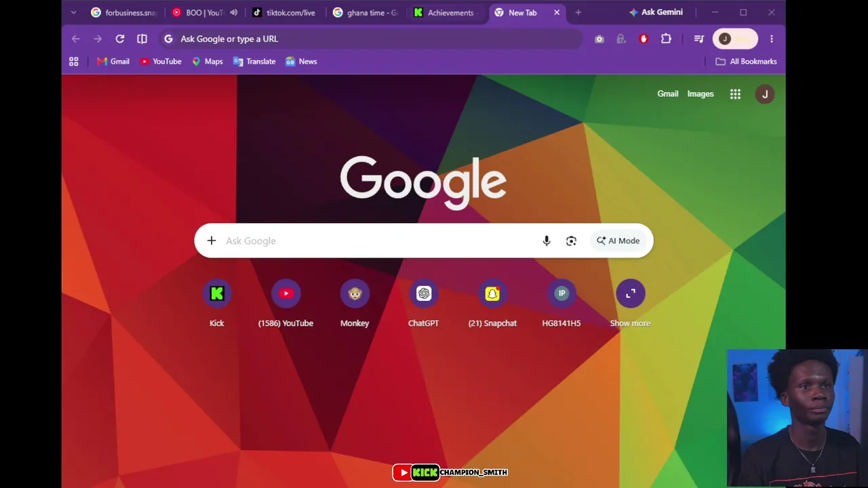Open the HG8141H5 shortcut
The width and height of the screenshot is (868, 488).
[x=561, y=304]
